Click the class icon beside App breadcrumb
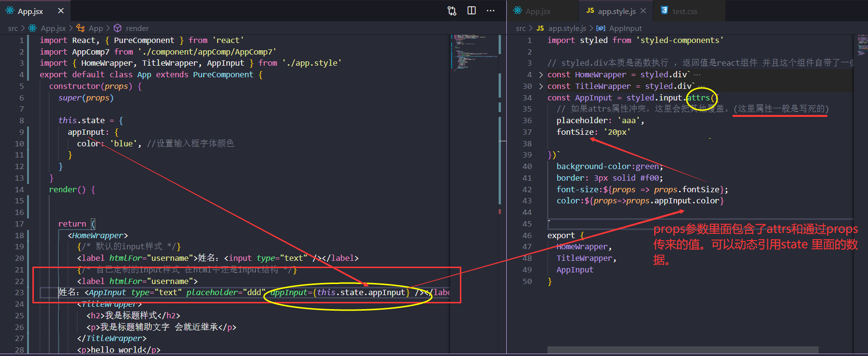Image resolution: width=868 pixels, height=356 pixels. (81, 28)
